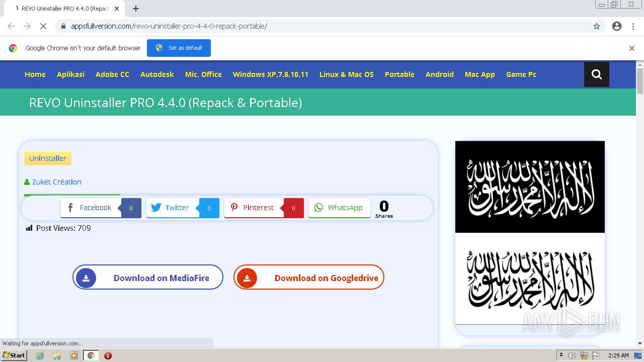Bookmark this page with the star icon

tap(597, 26)
